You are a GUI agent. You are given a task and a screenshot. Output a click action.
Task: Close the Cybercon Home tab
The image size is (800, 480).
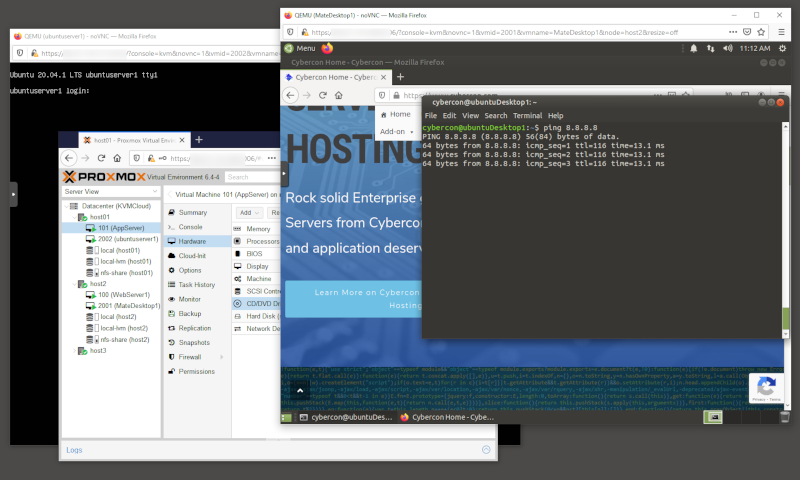point(383,78)
